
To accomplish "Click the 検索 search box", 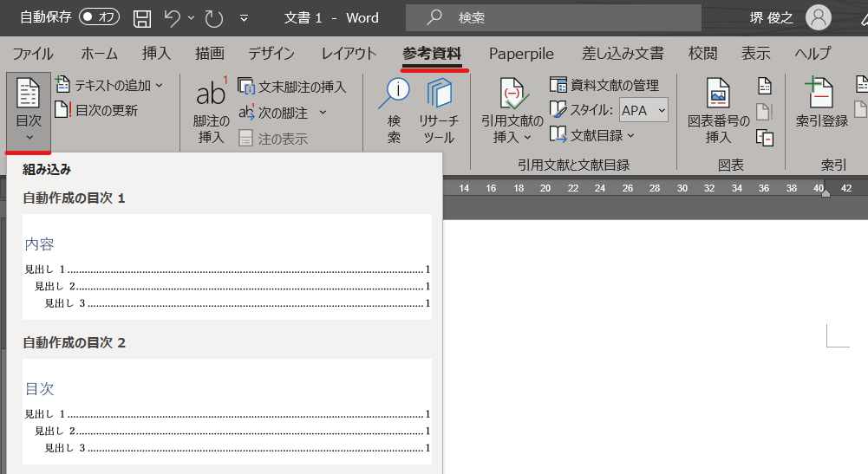I will click(553, 17).
